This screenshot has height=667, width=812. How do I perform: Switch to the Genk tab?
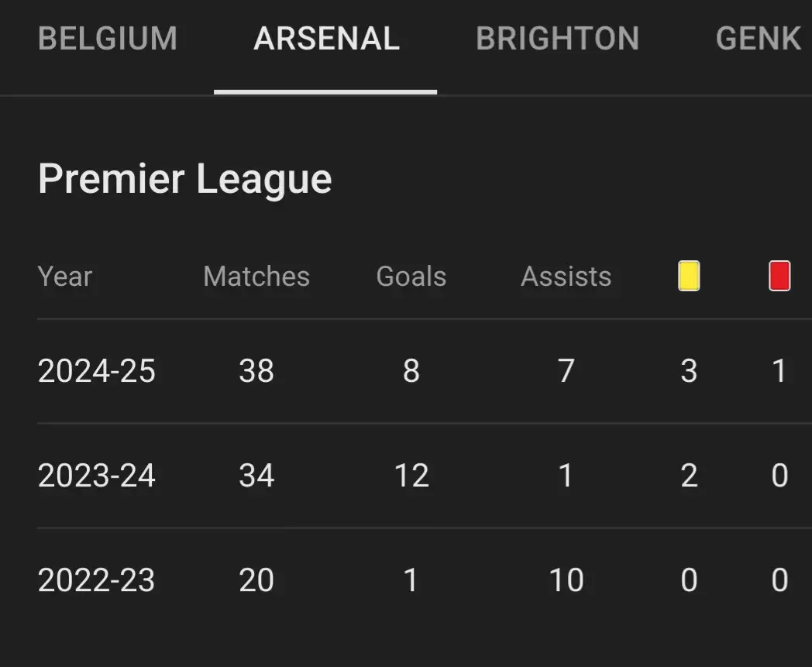[758, 39]
